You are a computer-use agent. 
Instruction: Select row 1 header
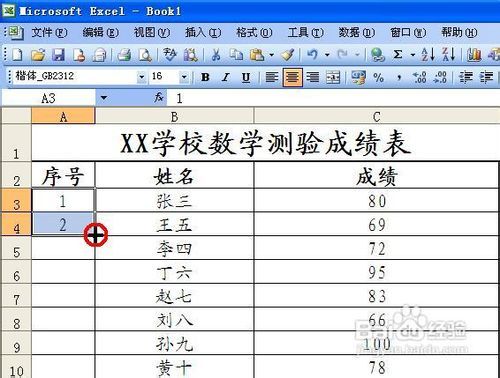pyautogui.click(x=16, y=143)
